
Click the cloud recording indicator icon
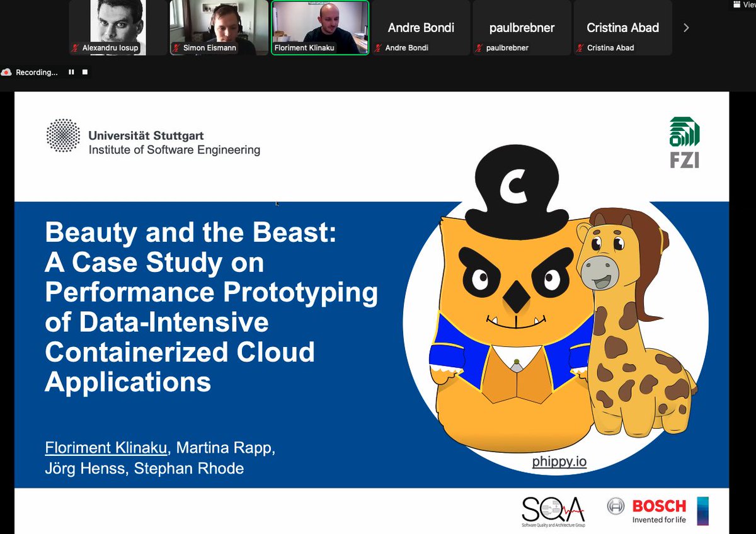point(7,72)
